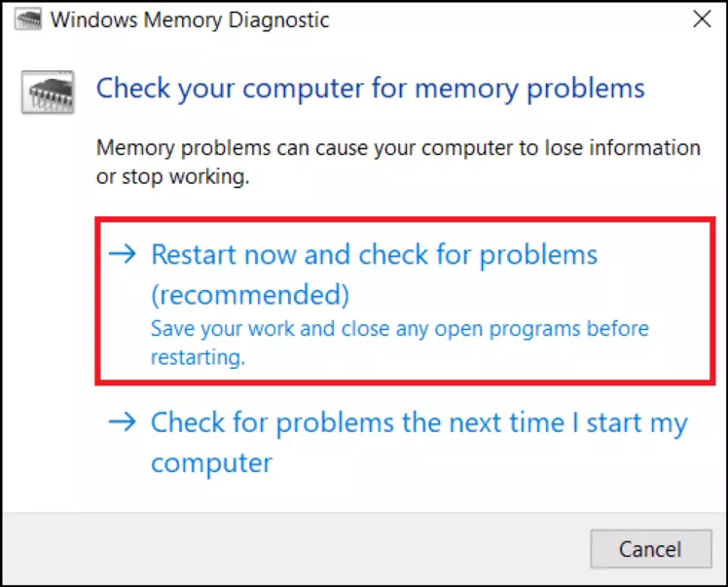
Task: Click the Memory problems can cause description text
Action: click(x=398, y=148)
